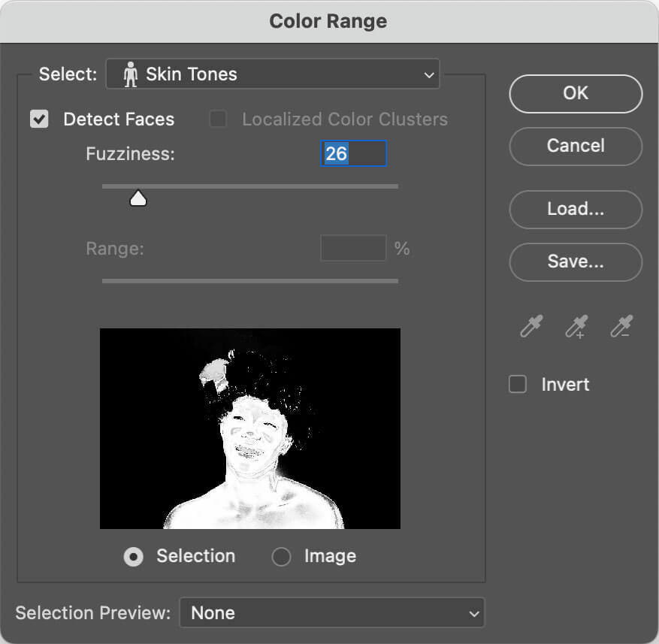The image size is (659, 644).
Task: Expand the Selection Preview dropdown
Action: pos(331,613)
